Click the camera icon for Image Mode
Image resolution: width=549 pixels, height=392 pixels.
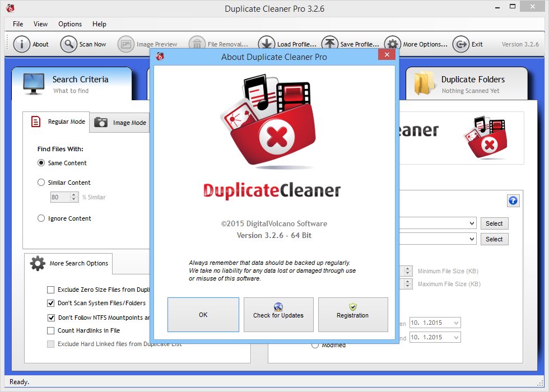point(101,122)
